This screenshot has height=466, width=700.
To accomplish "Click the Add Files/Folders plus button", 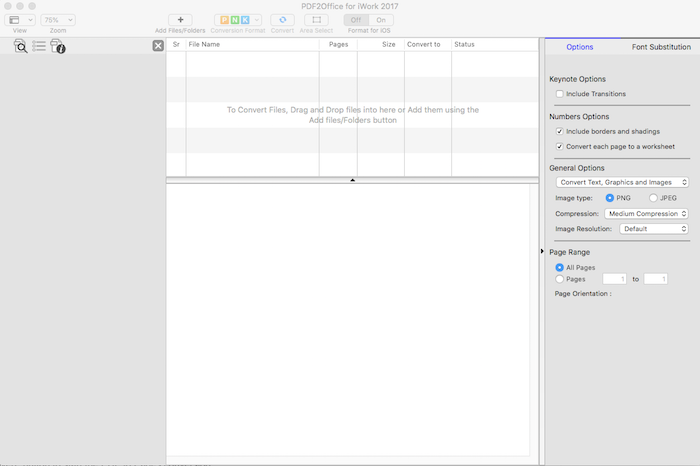I will tap(180, 20).
